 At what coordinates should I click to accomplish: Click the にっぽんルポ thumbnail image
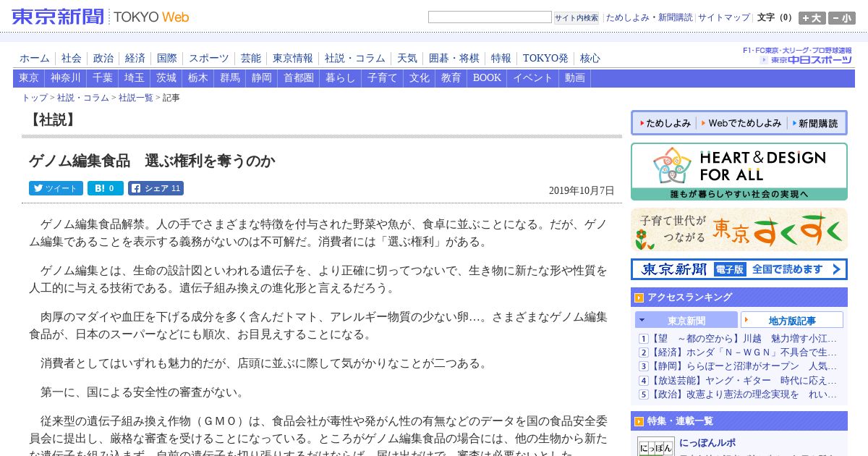pyautogui.click(x=656, y=446)
